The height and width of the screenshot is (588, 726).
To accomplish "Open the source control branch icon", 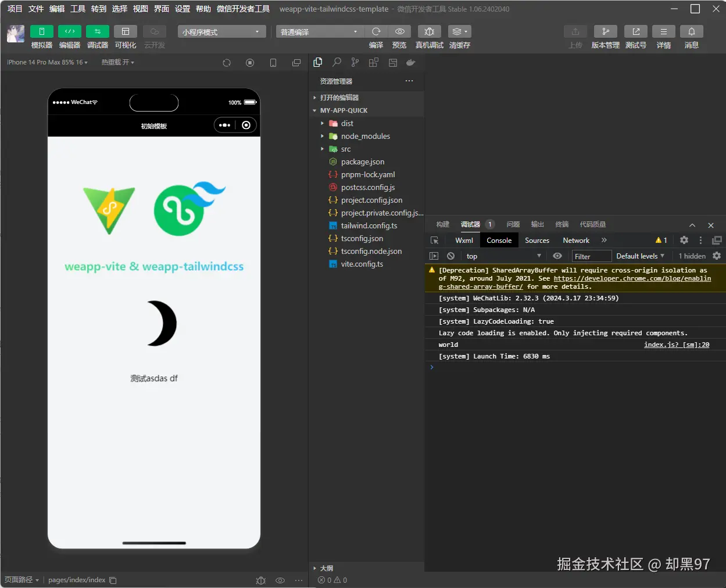I will pos(355,62).
